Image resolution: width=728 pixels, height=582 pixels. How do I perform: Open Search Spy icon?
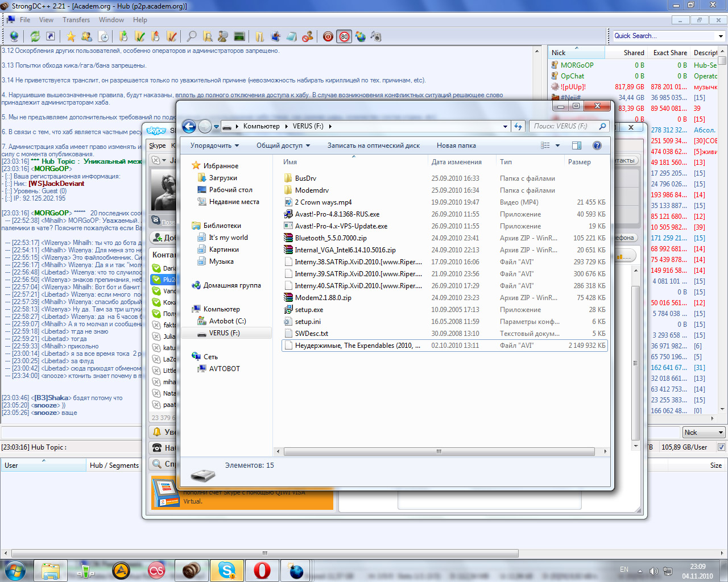[x=223, y=36]
